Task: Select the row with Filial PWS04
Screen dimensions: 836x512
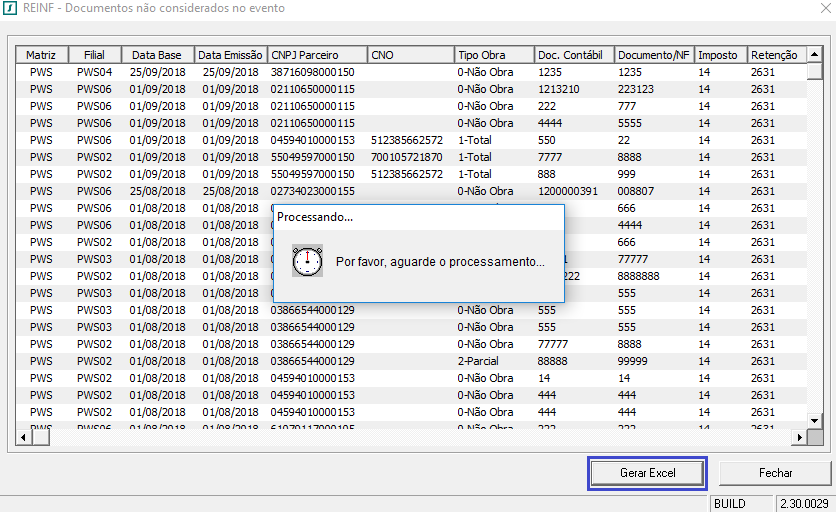Action: 94,72
